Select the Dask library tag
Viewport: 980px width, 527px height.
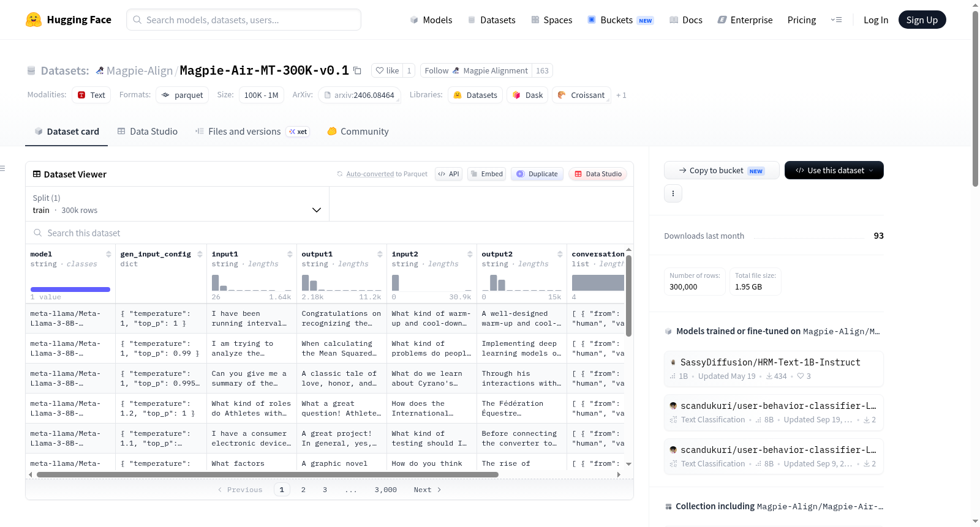(527, 95)
